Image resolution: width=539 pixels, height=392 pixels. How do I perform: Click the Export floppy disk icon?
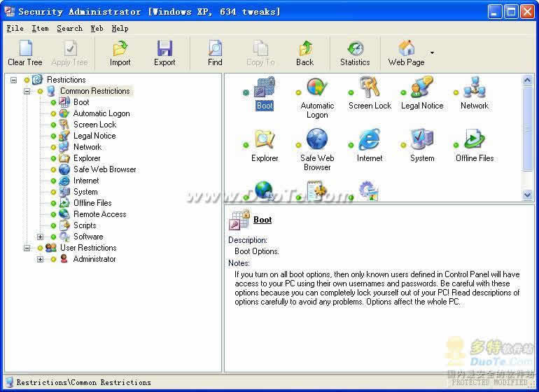pos(164,49)
